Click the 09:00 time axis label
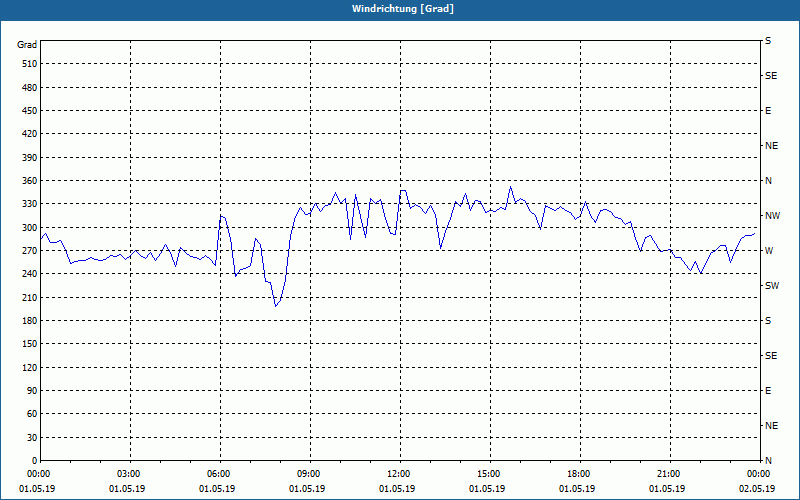This screenshot has height=500, width=800. pos(309,474)
